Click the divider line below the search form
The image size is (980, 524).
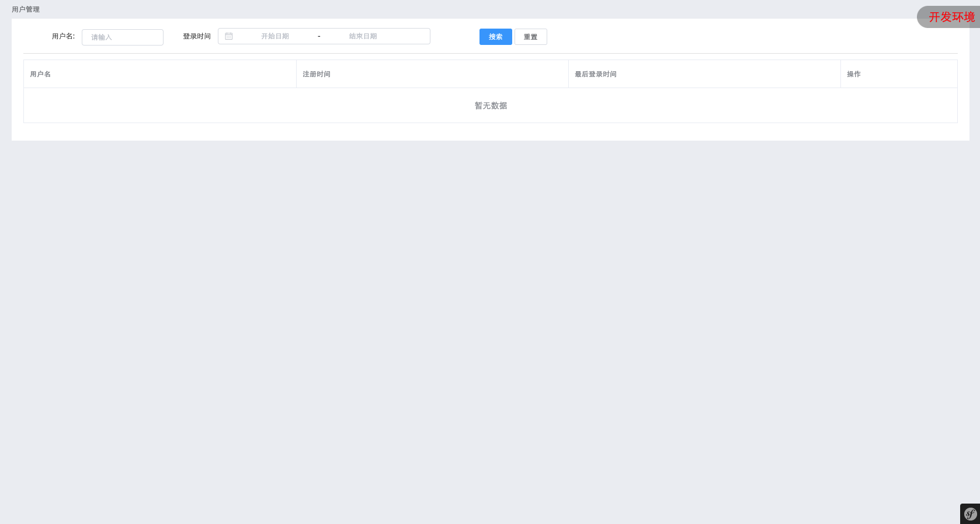coord(491,53)
